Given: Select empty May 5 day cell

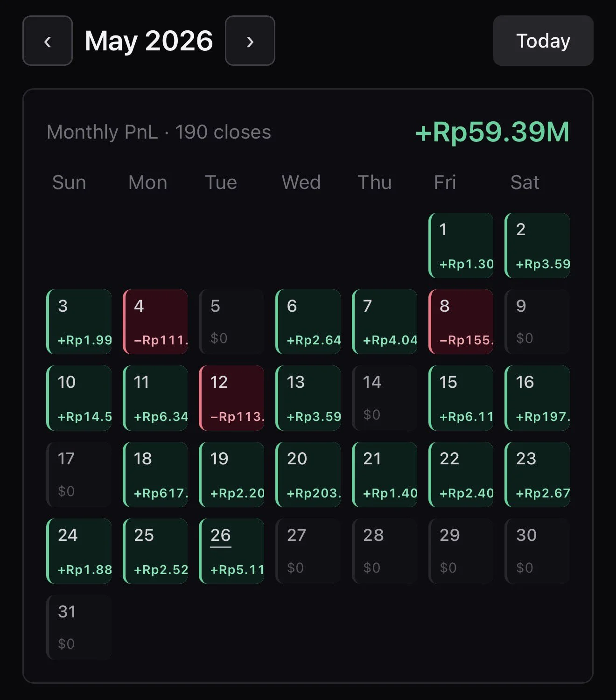Looking at the screenshot, I should point(232,322).
